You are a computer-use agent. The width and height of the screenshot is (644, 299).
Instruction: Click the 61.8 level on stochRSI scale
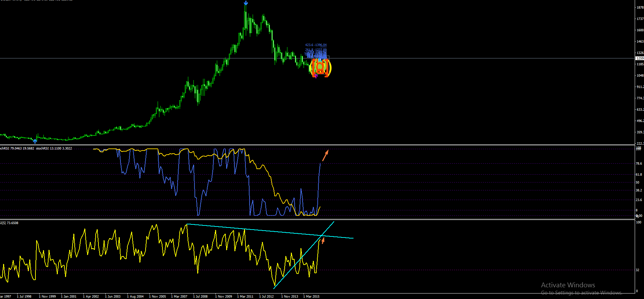pos(639,175)
